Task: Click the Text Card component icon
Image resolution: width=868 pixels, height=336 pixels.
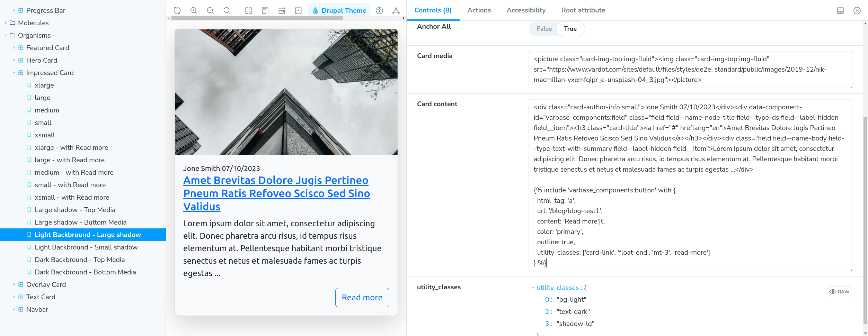Action: pyautogui.click(x=21, y=297)
